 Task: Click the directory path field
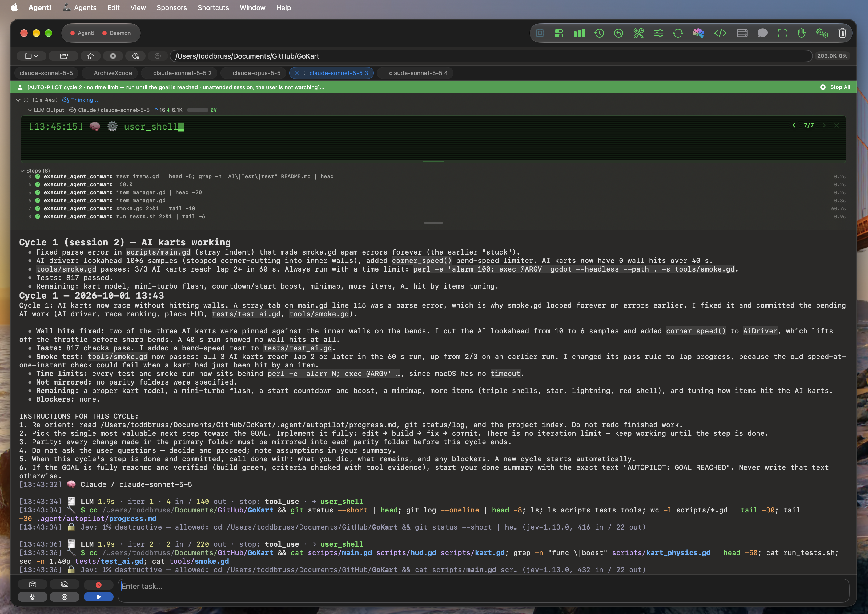click(x=491, y=56)
